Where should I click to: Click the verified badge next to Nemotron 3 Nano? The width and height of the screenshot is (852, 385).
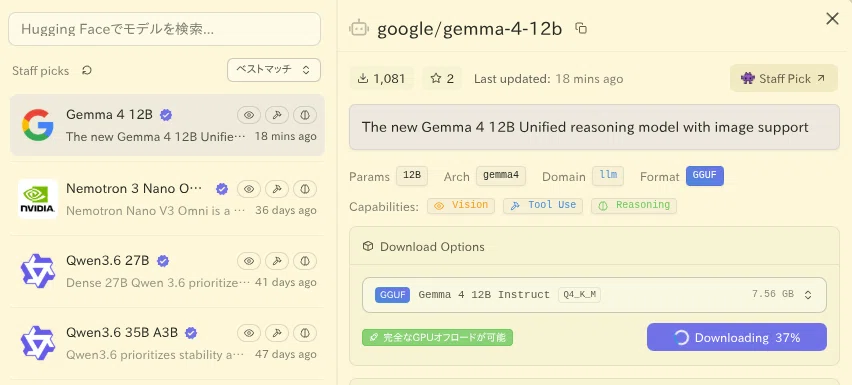pos(222,189)
